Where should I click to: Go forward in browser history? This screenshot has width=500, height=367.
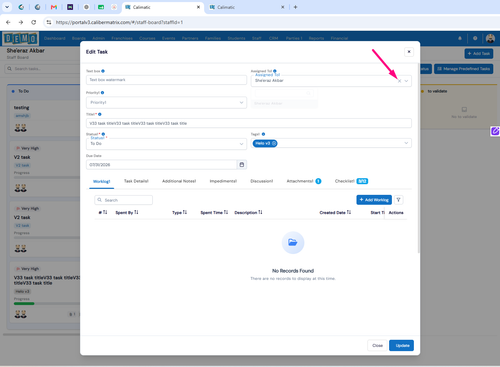coord(21,22)
